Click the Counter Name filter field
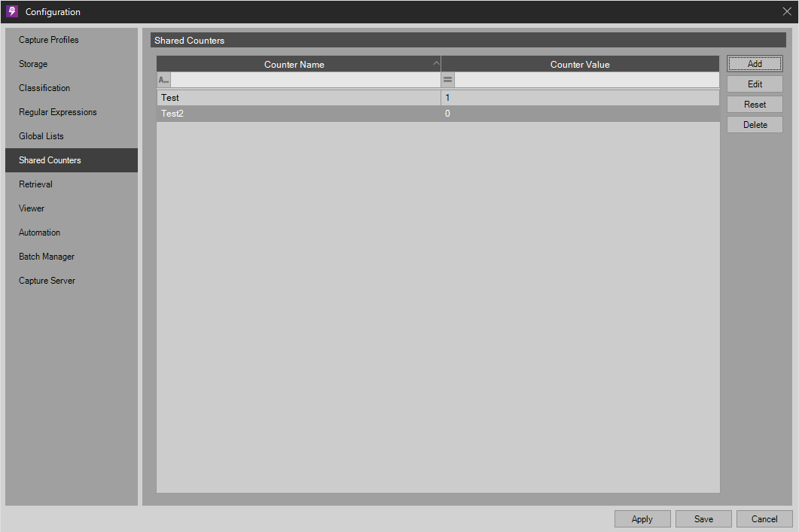This screenshot has width=799, height=532. click(305, 80)
